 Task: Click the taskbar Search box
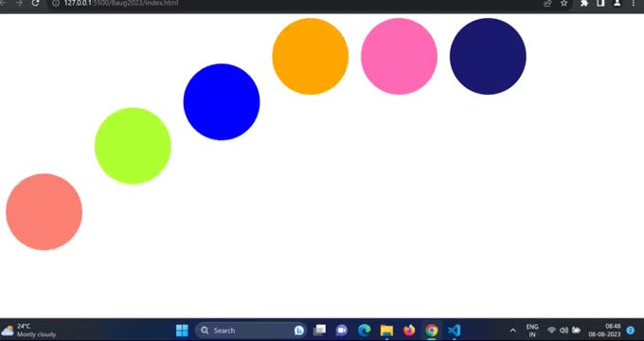[251, 331]
